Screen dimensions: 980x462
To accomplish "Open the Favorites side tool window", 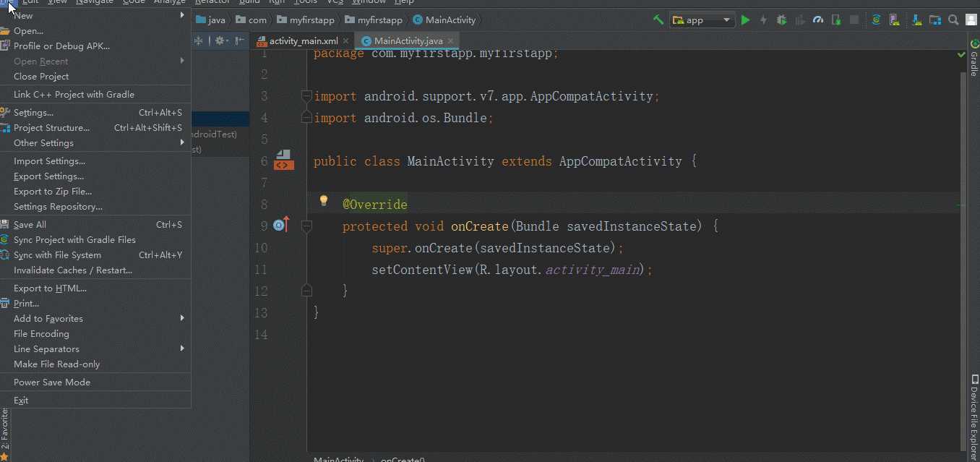I will [4, 432].
